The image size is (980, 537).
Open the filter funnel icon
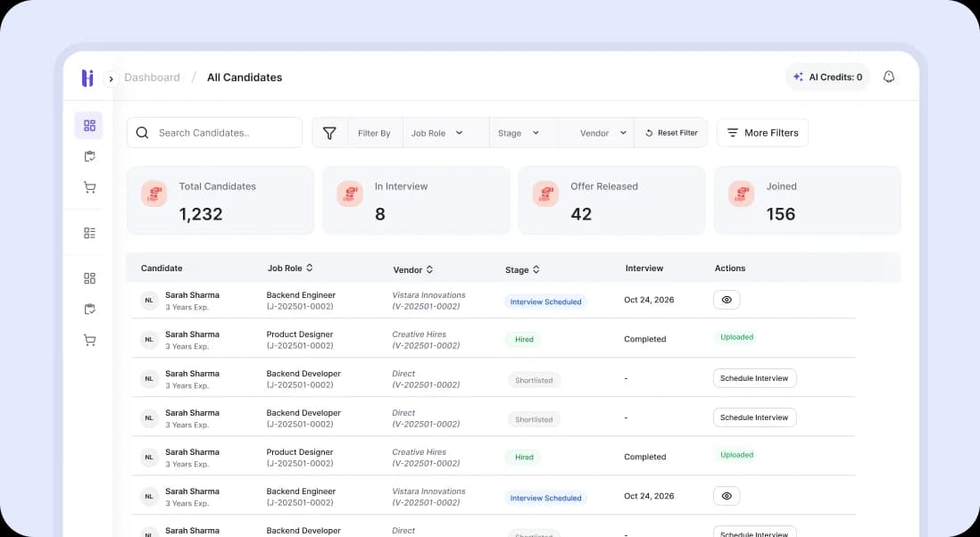click(x=329, y=132)
